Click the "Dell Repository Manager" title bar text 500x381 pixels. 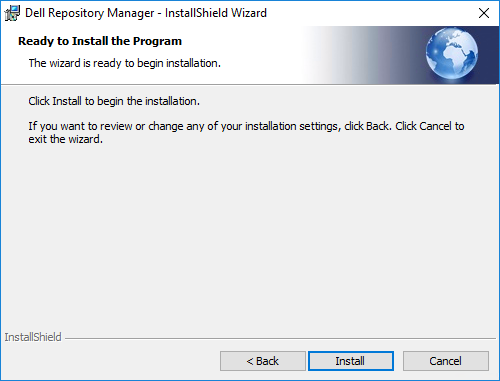click(90, 13)
